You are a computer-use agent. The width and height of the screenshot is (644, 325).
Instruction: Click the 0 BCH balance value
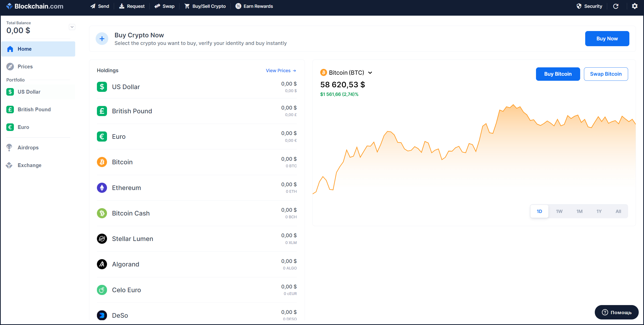(x=291, y=217)
